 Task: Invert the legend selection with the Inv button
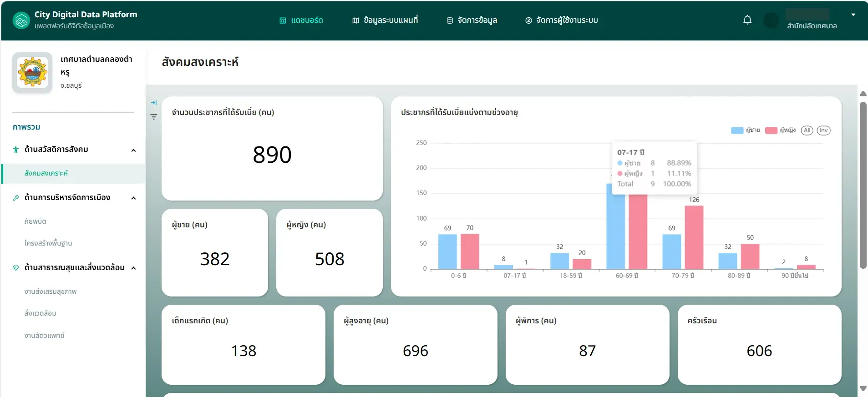pyautogui.click(x=823, y=131)
